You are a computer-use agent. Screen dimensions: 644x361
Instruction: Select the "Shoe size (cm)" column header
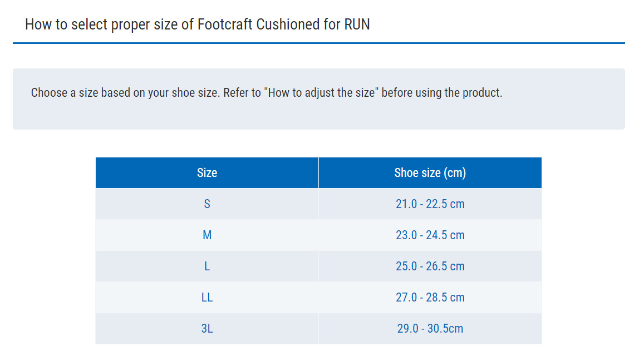[430, 172]
